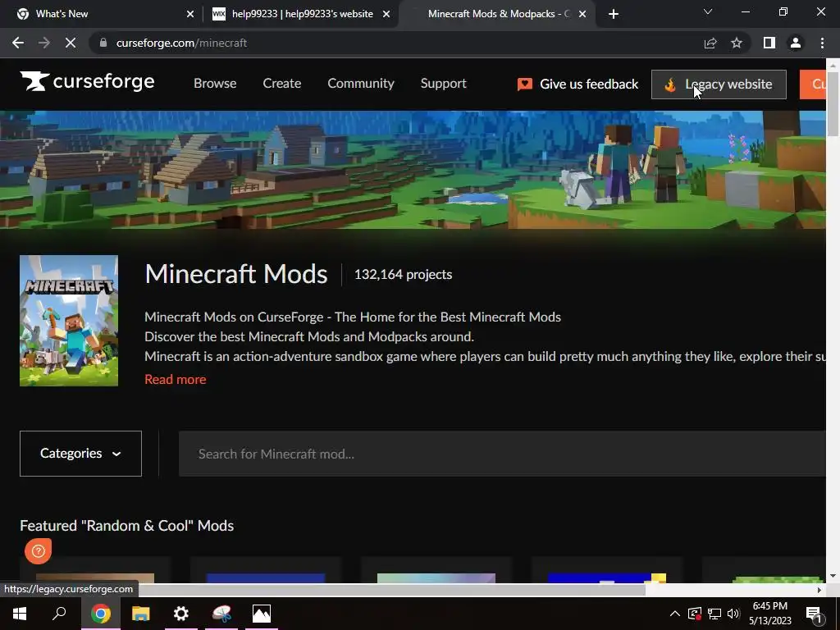
Task: Open the Support menu
Action: point(444,84)
